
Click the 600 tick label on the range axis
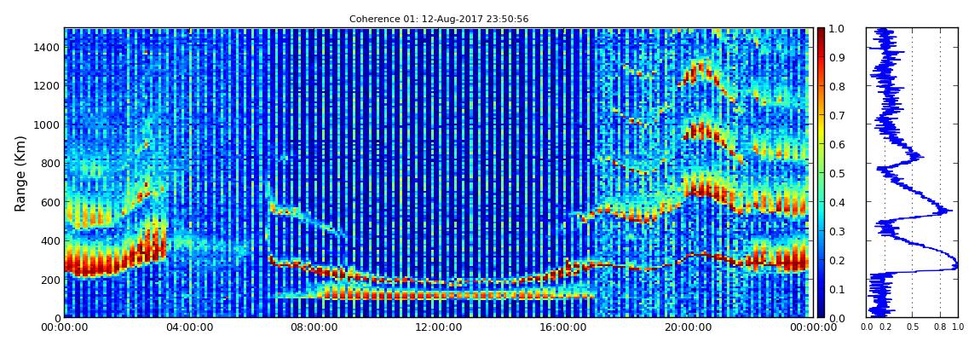tap(50, 202)
